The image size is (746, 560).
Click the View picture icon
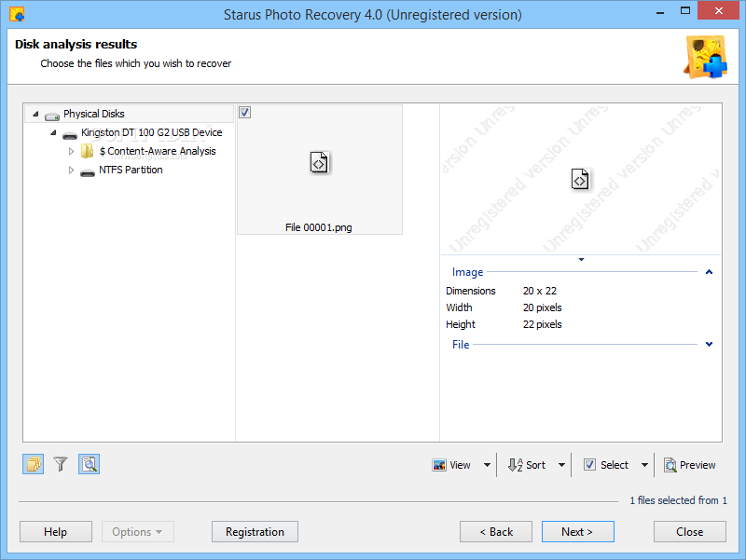438,465
